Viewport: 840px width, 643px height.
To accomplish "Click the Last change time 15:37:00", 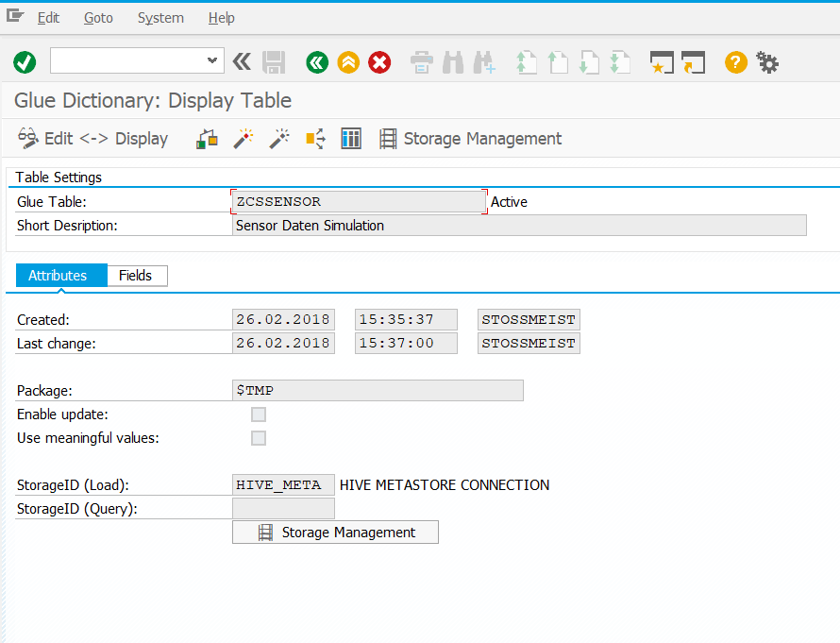I will pyautogui.click(x=406, y=343).
